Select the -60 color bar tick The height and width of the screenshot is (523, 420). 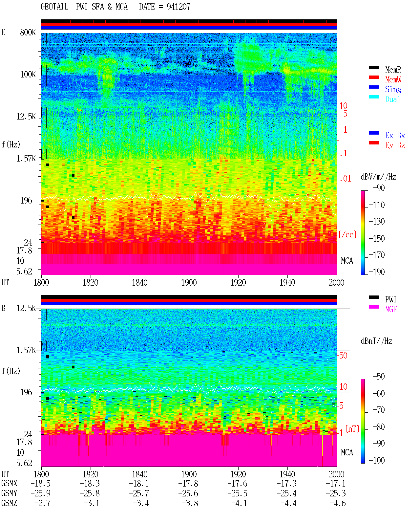coord(379,393)
